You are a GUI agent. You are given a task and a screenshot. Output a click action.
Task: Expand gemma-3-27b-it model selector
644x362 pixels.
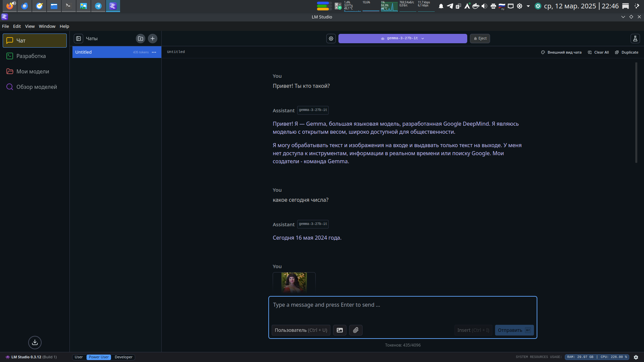point(402,39)
